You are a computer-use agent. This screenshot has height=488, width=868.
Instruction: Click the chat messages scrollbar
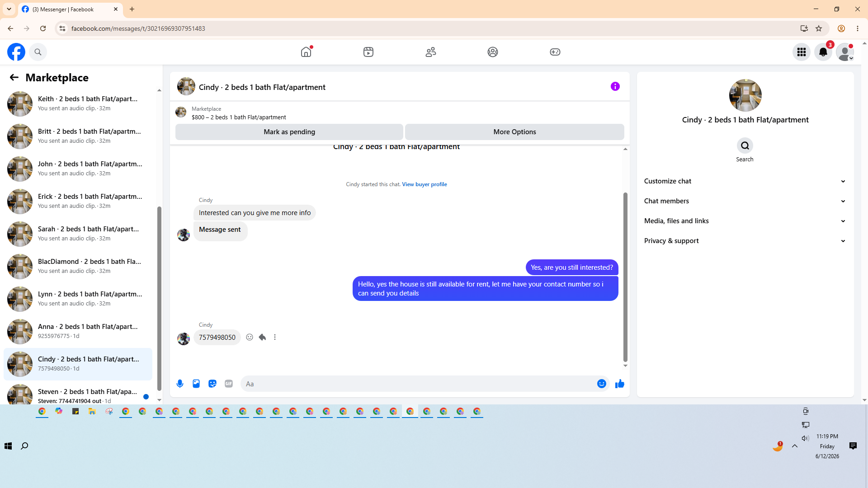coord(625,277)
